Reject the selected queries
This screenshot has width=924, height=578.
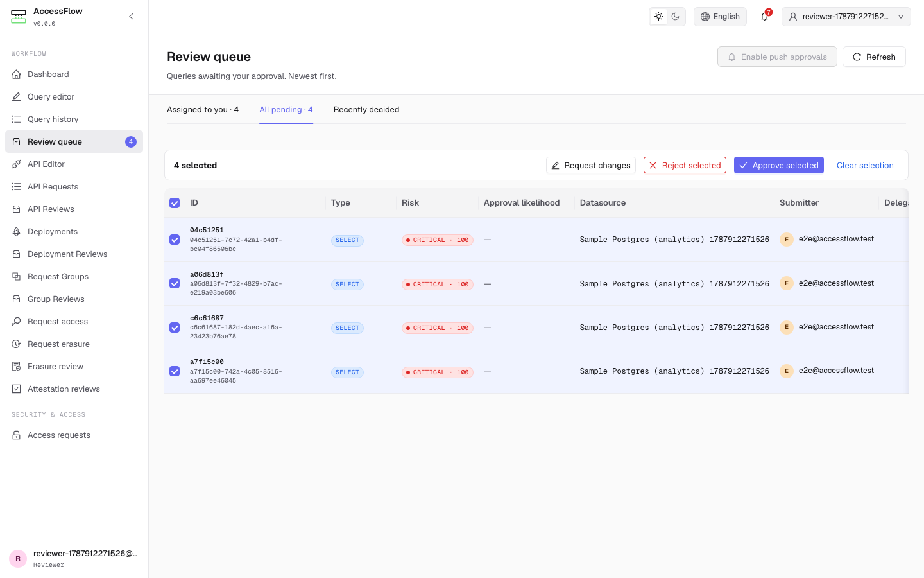pyautogui.click(x=685, y=165)
